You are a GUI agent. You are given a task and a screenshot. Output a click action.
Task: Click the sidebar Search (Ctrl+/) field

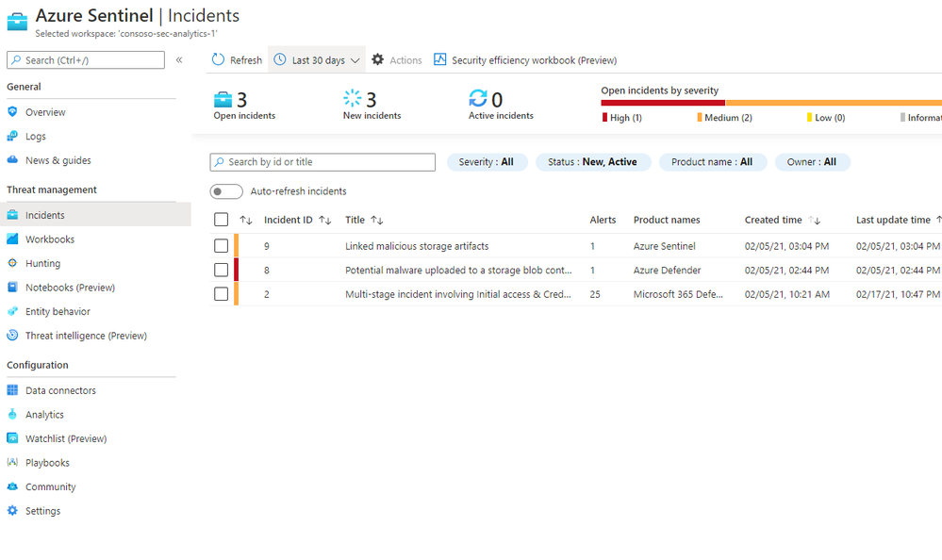(86, 59)
